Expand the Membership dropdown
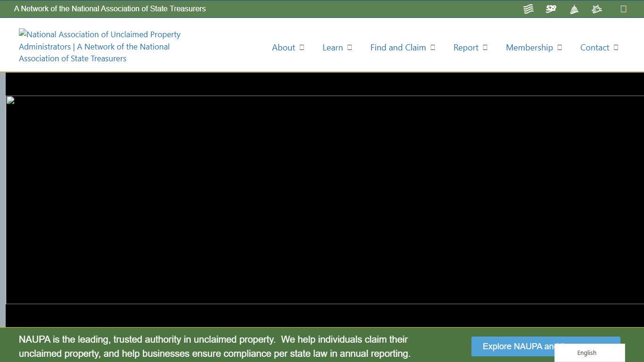 coord(560,47)
